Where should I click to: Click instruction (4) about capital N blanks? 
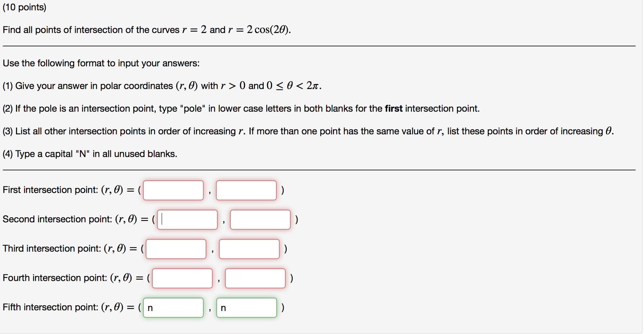click(90, 154)
